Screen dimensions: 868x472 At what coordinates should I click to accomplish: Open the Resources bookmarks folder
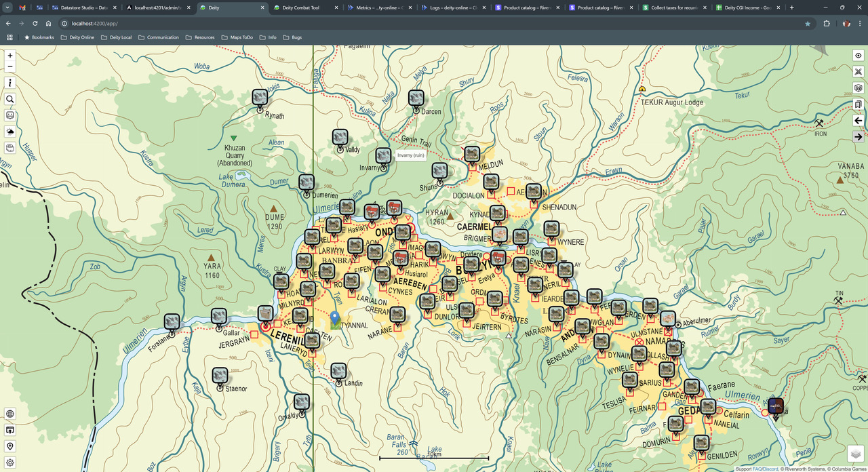click(x=200, y=37)
